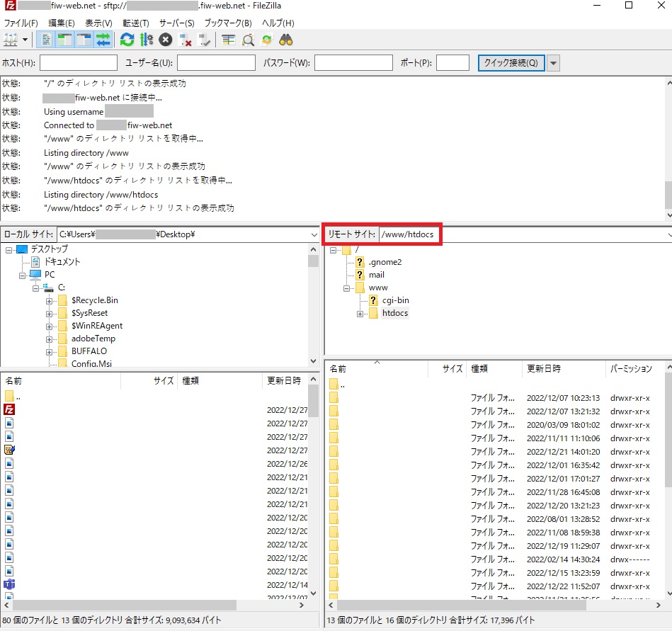
Task: Refresh file and folder lists
Action: pos(127,40)
